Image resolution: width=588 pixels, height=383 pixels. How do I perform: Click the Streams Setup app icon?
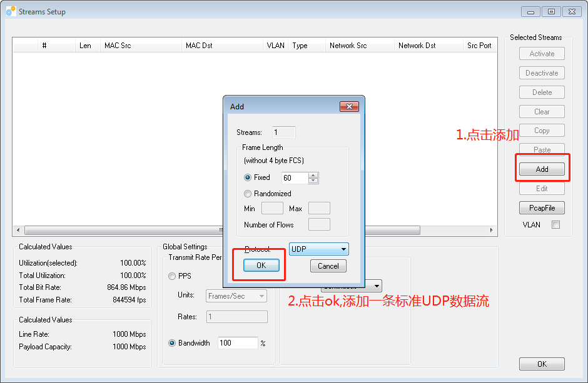[11, 11]
